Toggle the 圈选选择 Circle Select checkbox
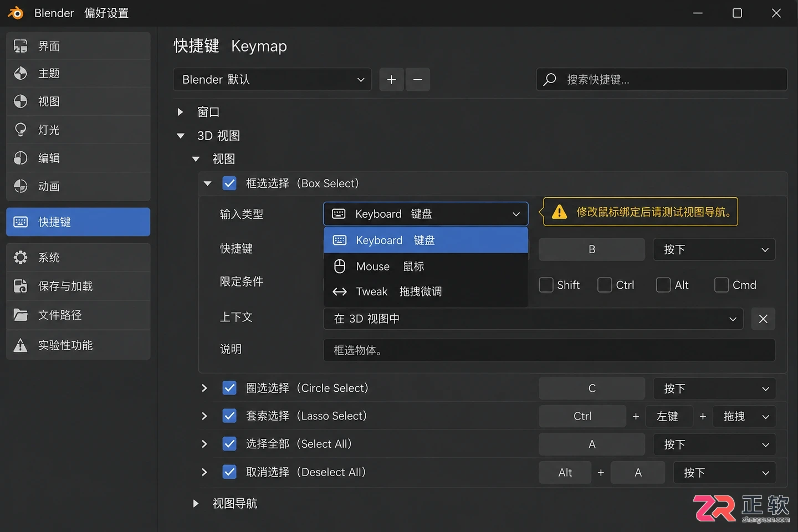Viewport: 798px width, 532px height. [x=229, y=388]
